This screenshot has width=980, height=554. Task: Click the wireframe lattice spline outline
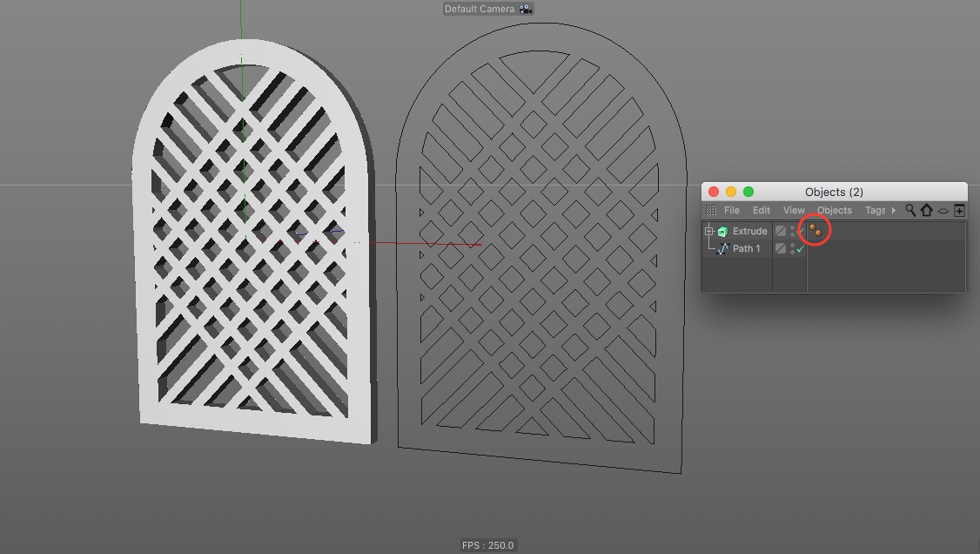[x=541, y=248]
